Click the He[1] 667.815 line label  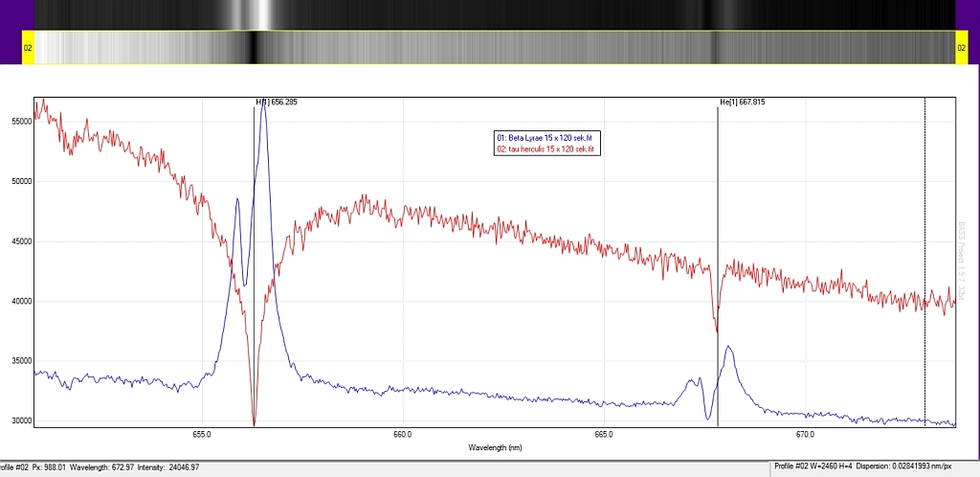tap(743, 102)
